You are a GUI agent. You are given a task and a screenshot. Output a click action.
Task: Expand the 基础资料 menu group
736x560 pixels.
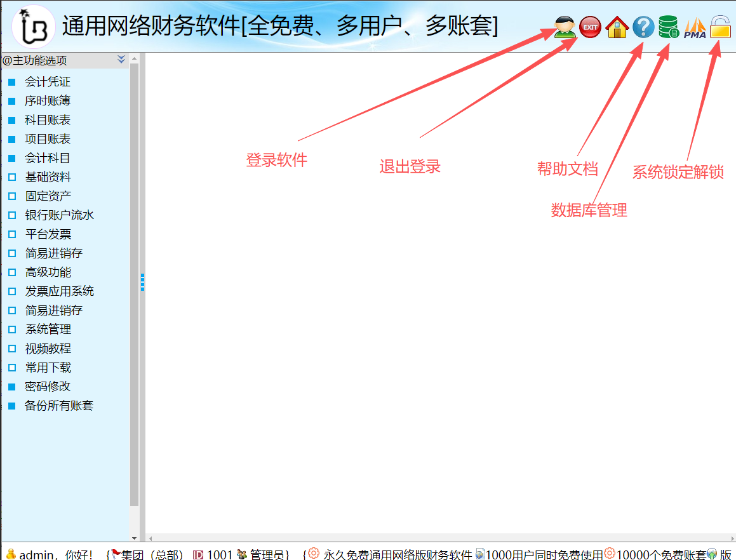point(48,177)
